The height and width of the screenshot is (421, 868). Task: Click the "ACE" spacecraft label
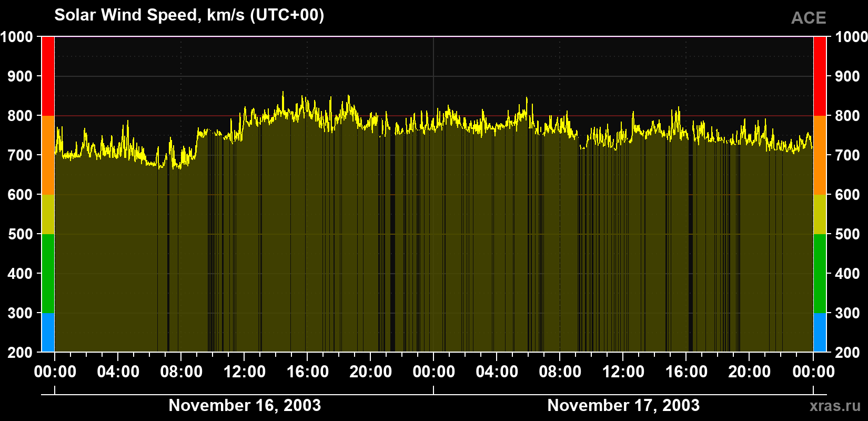pos(809,18)
